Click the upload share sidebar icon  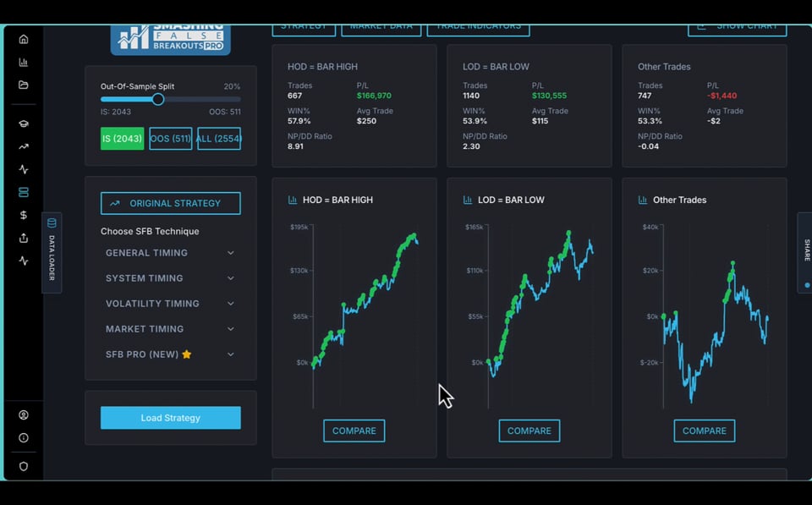coord(24,238)
